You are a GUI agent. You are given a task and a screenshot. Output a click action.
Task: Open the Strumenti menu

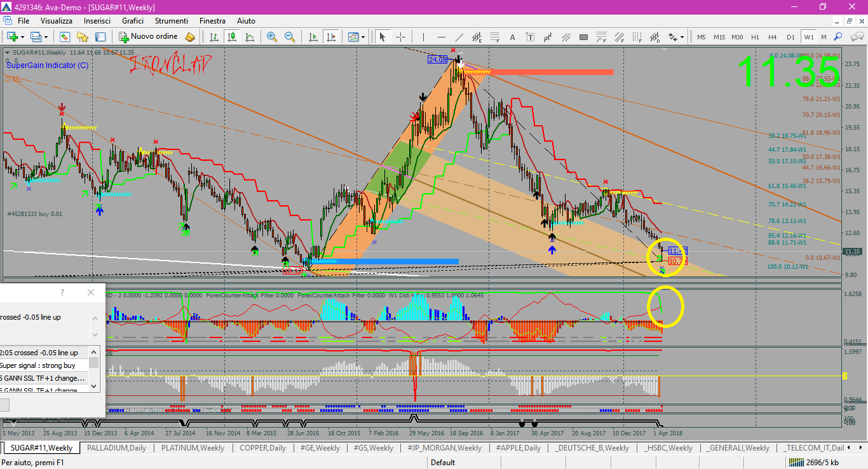click(172, 21)
